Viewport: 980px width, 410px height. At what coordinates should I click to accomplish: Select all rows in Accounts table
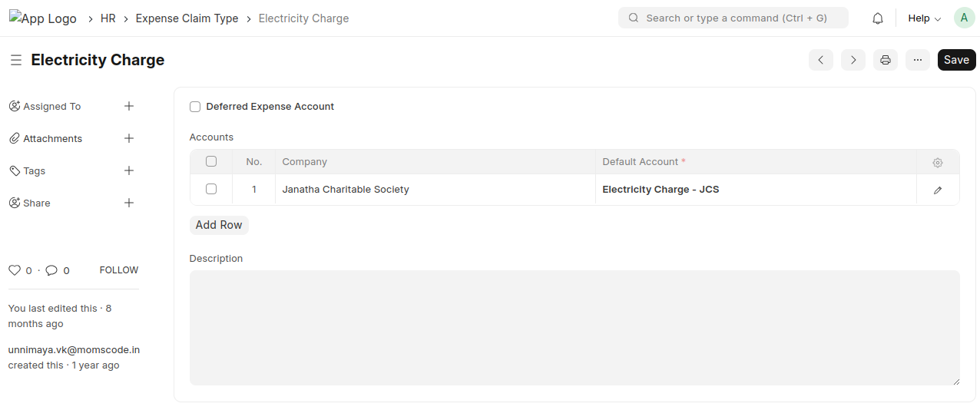(211, 162)
